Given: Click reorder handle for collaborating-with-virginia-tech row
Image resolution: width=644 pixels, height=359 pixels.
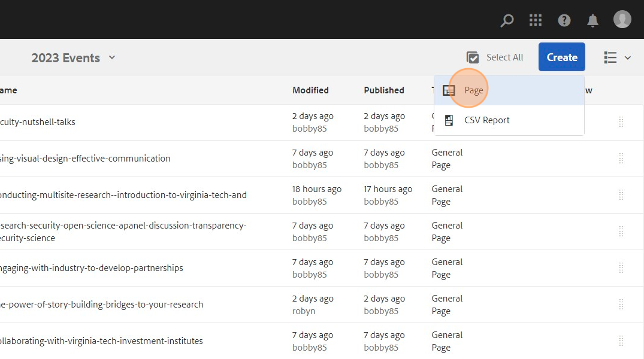Looking at the screenshot, I should (621, 341).
